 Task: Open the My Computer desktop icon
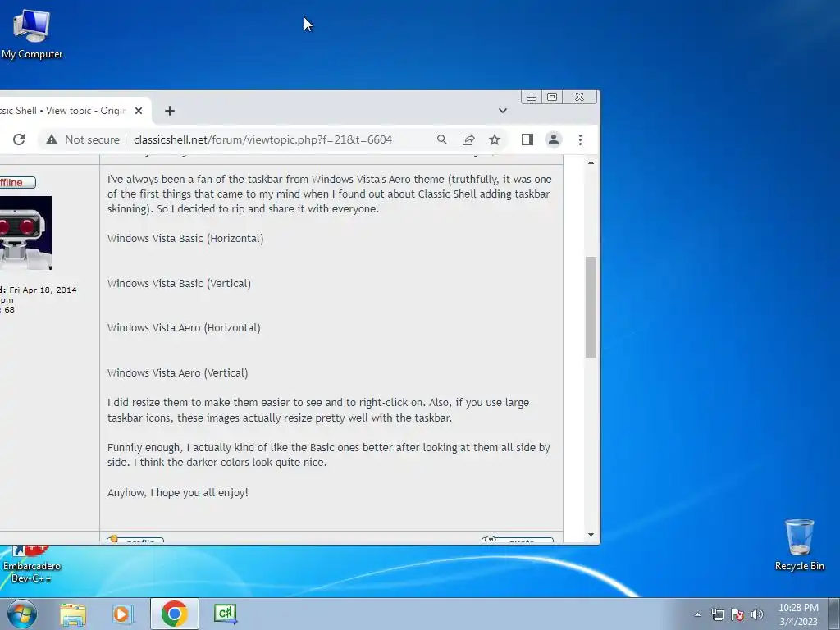click(32, 33)
